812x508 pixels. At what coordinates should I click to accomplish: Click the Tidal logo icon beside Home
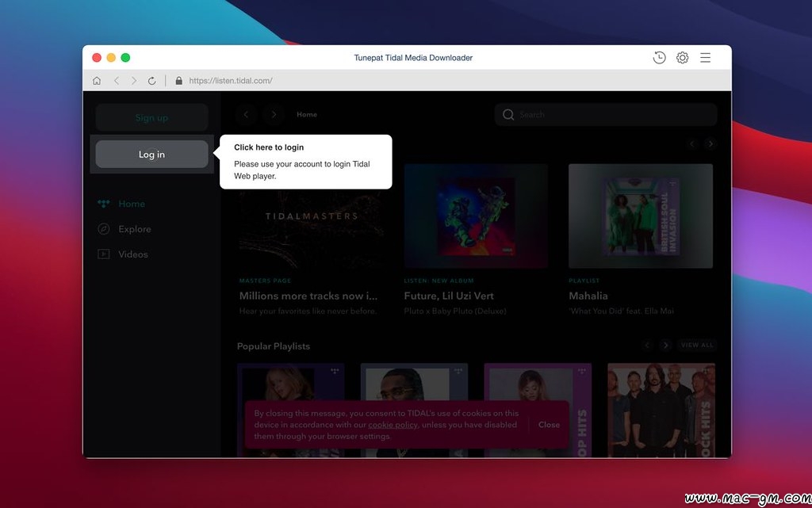tap(104, 204)
